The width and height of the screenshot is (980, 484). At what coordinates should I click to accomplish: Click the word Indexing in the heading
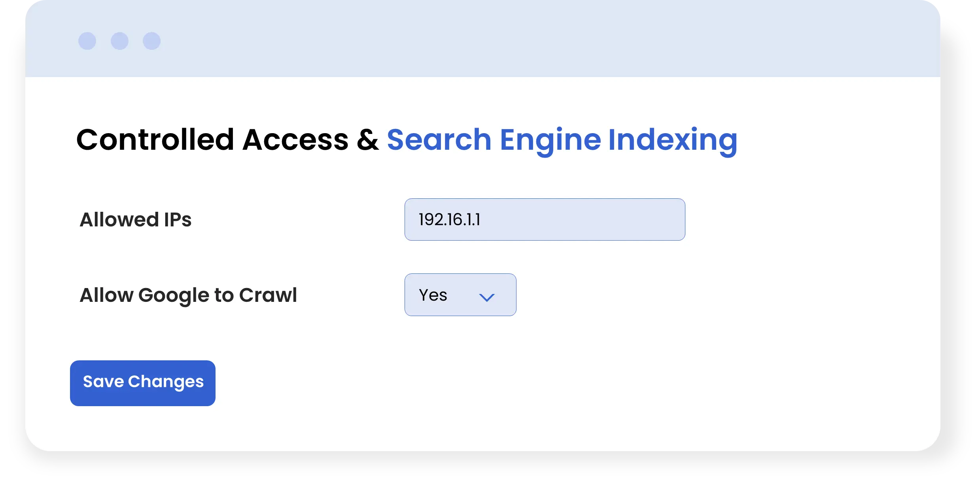point(672,140)
